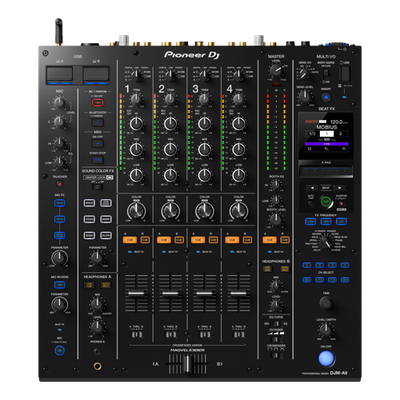This screenshot has height=400, width=400.
Task: Click the channel 4 HI EQ knob
Action: (x=238, y=124)
